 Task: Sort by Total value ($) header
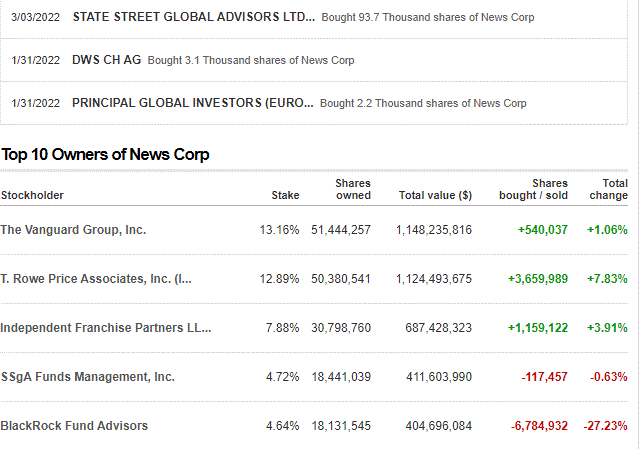(435, 196)
